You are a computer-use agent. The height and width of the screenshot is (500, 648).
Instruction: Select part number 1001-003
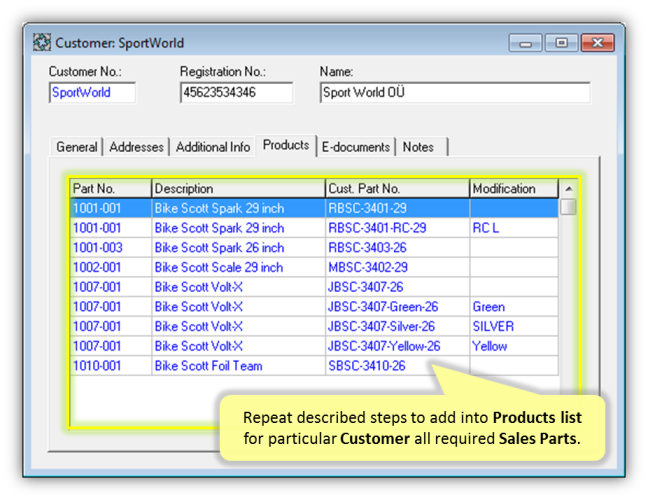pyautogui.click(x=111, y=248)
